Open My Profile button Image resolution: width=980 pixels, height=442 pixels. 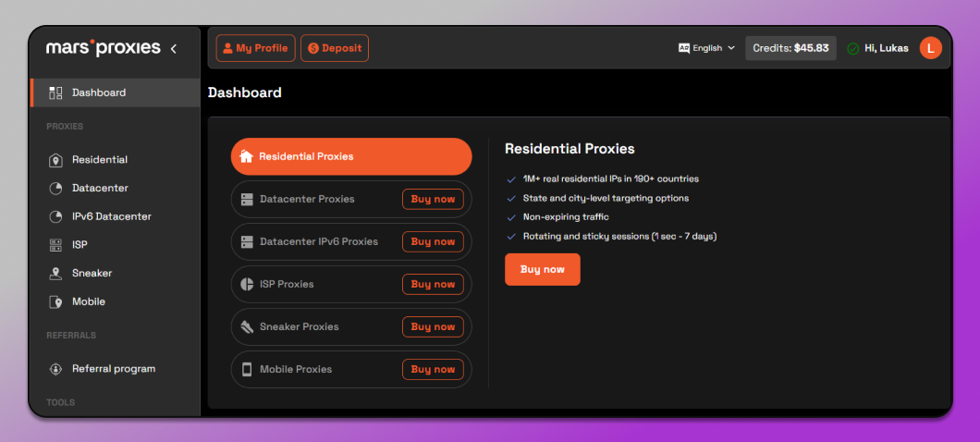point(255,48)
